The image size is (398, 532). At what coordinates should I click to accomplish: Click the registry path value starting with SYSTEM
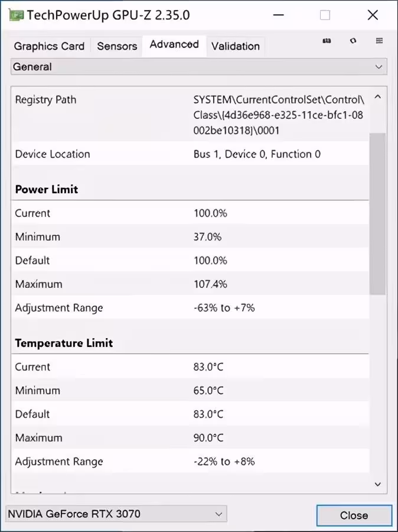click(x=279, y=115)
